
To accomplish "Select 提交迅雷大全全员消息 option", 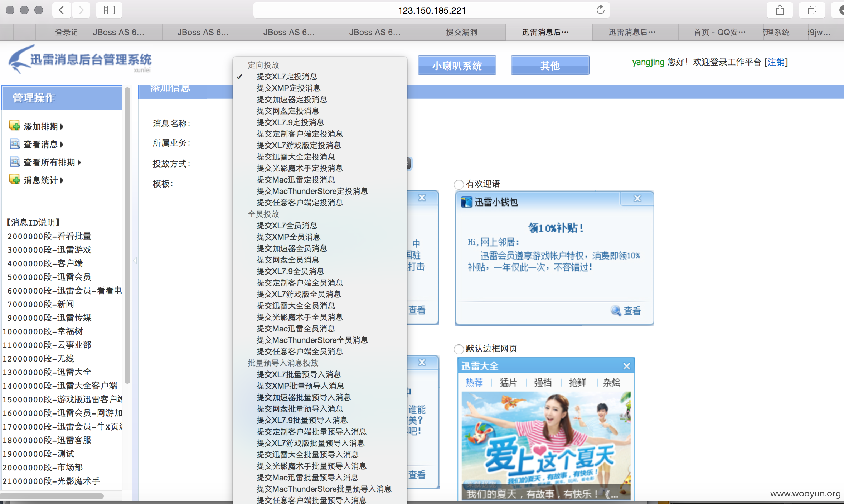I will 320,306.
